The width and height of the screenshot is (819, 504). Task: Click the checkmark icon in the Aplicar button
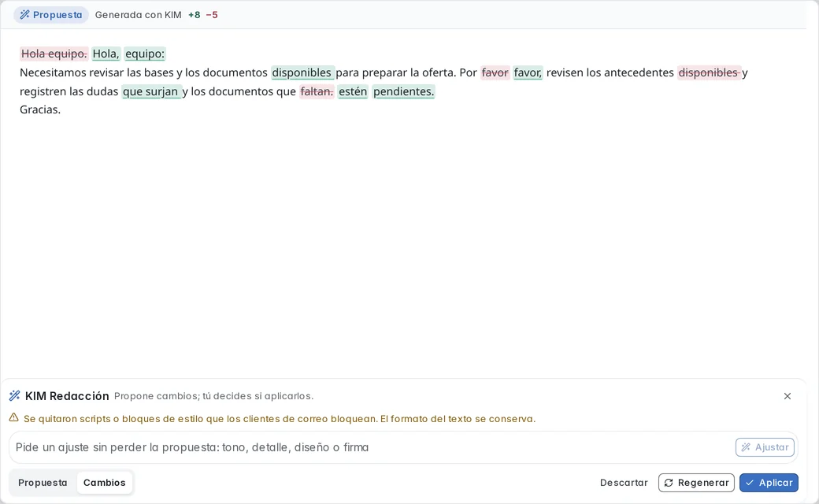click(x=750, y=483)
